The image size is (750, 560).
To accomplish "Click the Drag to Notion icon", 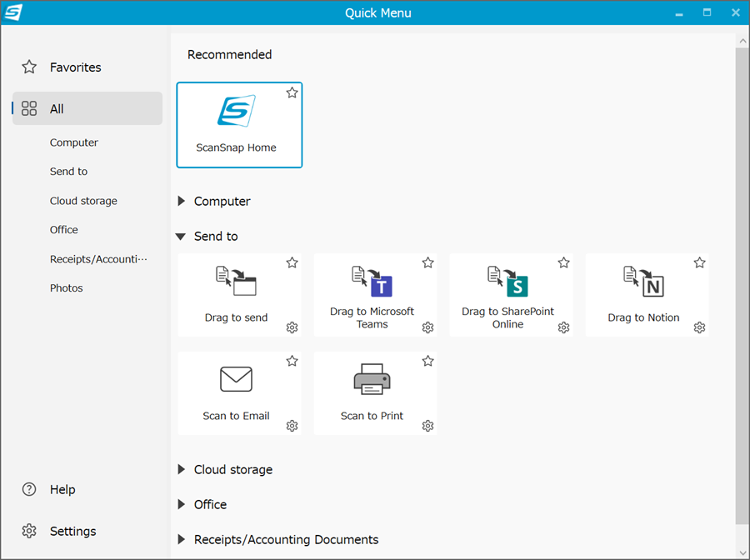I will [644, 281].
